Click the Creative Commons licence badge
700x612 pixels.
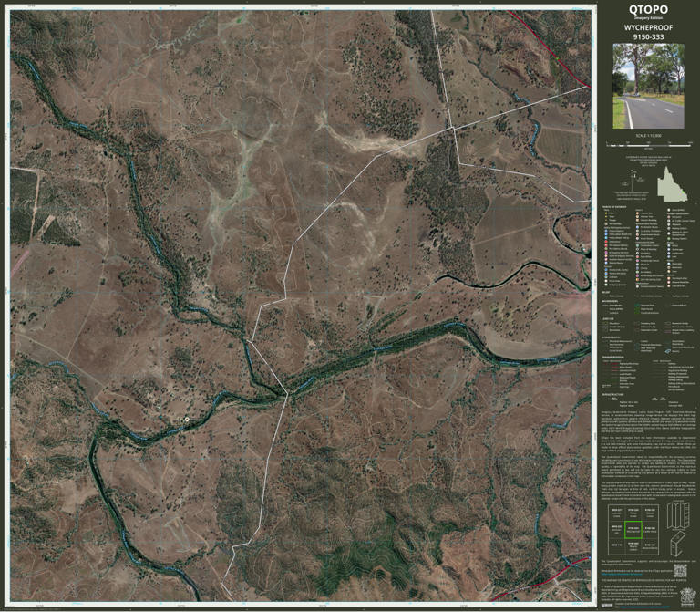[x=607, y=606]
